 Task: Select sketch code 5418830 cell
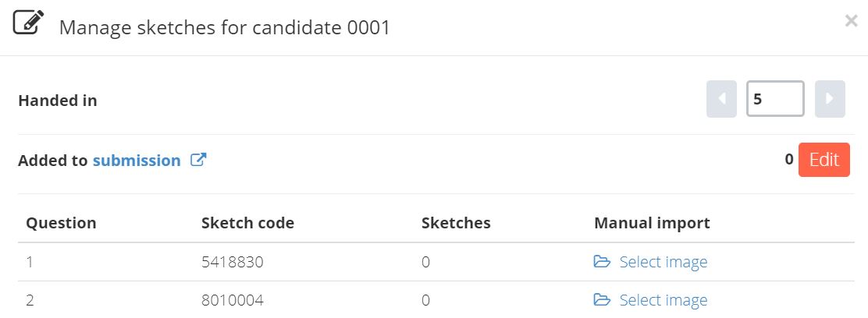tap(232, 262)
